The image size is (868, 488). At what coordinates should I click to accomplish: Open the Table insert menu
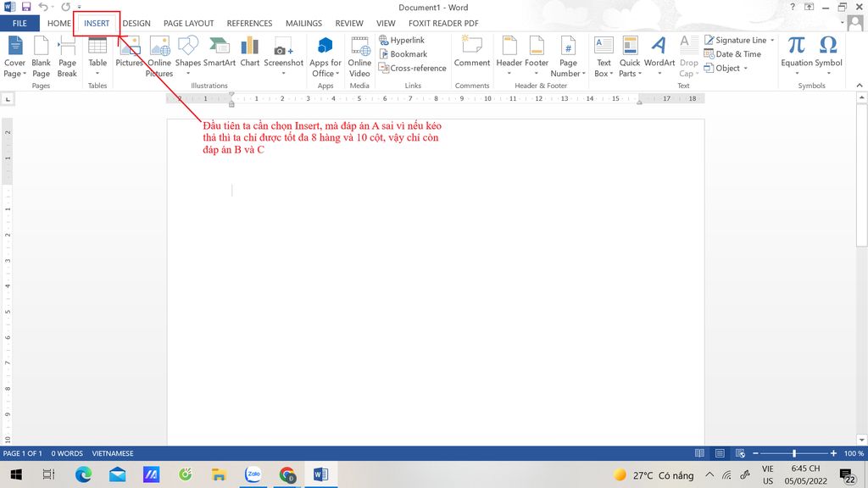point(97,57)
